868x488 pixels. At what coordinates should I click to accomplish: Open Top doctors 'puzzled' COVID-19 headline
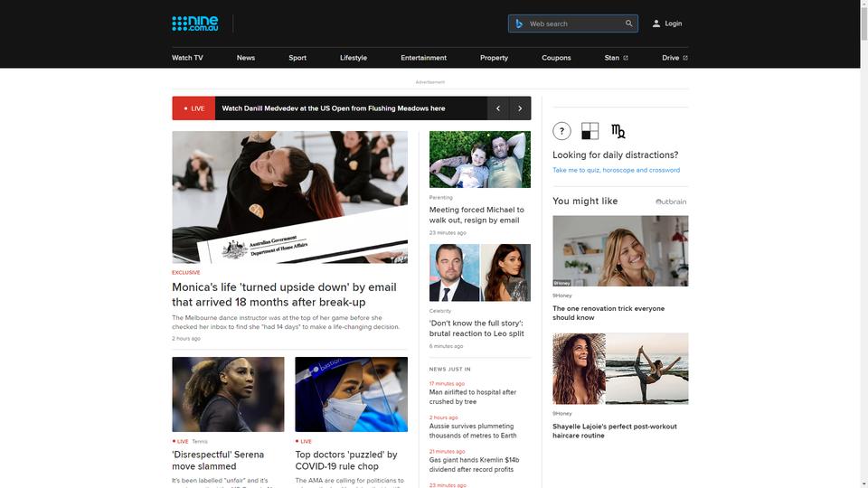click(x=346, y=460)
